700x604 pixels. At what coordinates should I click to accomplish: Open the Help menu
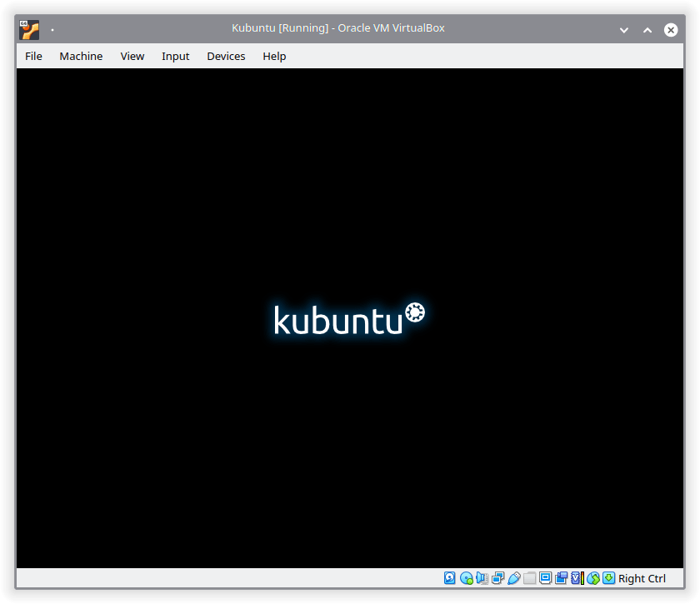(x=274, y=57)
